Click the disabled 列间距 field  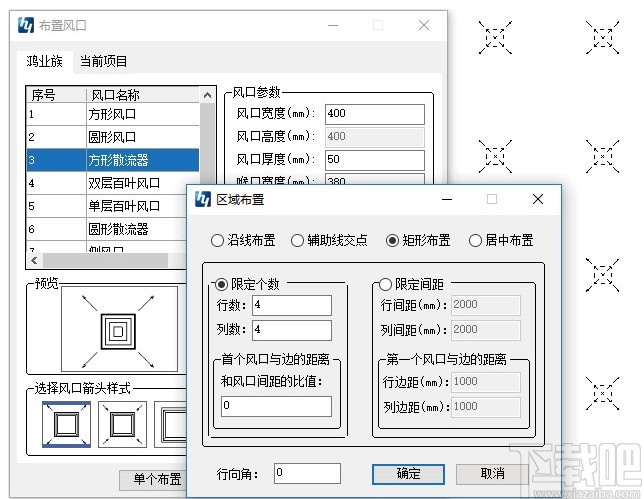pos(485,330)
